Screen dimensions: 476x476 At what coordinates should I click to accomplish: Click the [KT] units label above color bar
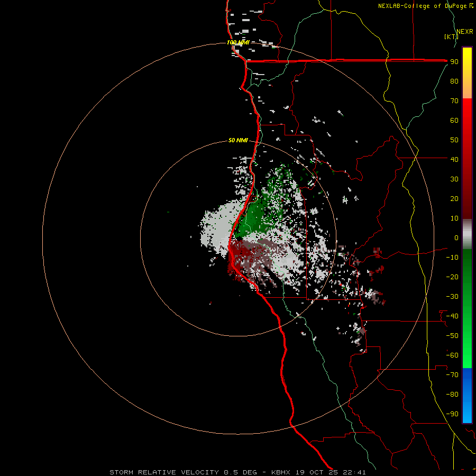click(x=452, y=36)
